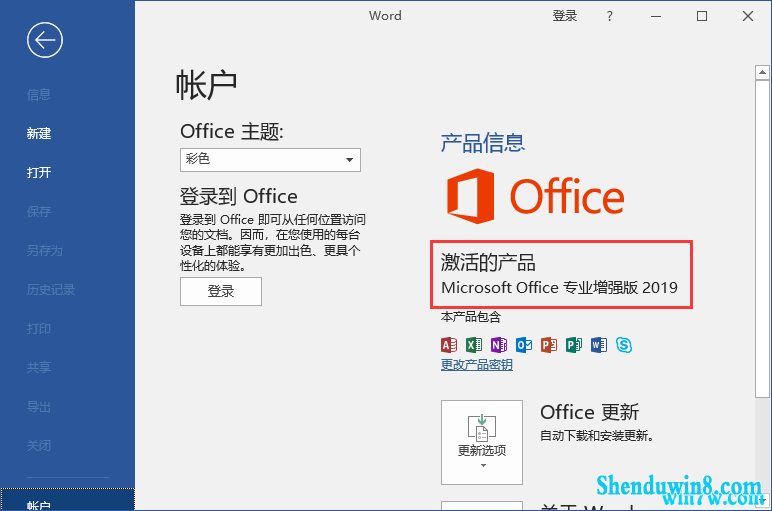Expand the 更新选项 update options button
Image resolution: width=772 pixels, height=511 pixels.
(x=482, y=442)
